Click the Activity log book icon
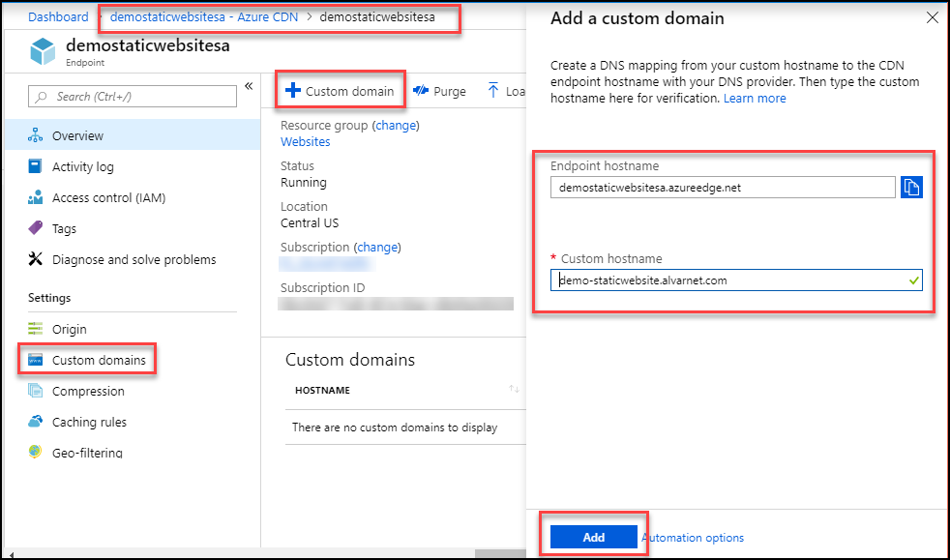 pos(35,166)
